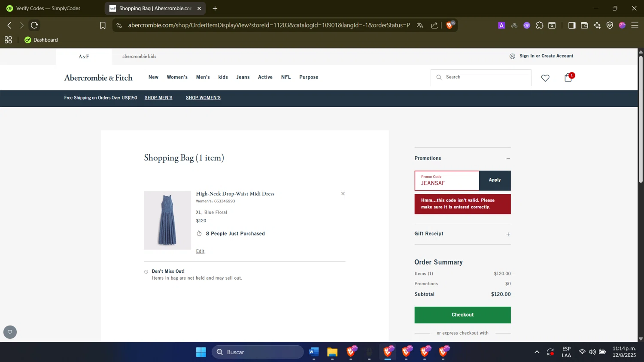Screen dimensions: 644x362
Task: Expand the Gift Receipt section
Action: click(x=508, y=234)
